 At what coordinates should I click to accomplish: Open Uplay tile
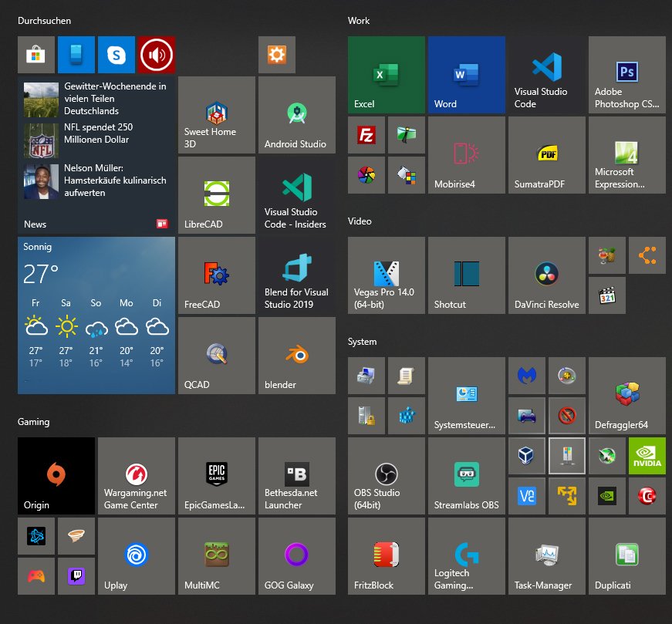coord(137,556)
